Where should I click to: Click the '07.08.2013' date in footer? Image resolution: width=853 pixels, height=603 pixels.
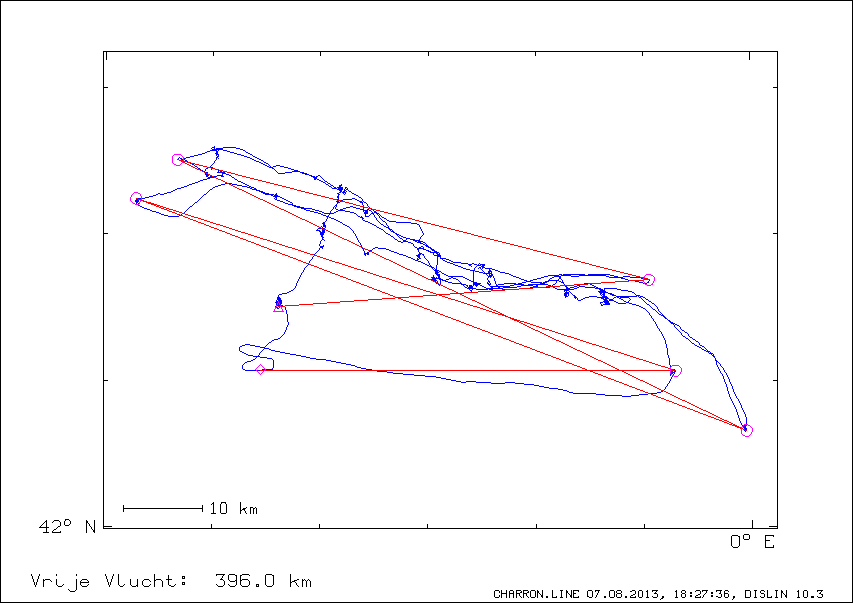click(622, 594)
